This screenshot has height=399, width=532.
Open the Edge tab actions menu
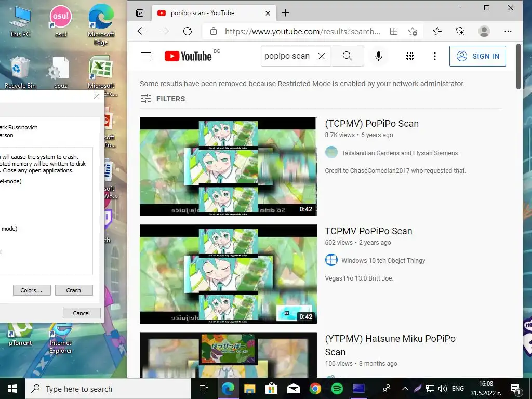point(140,13)
